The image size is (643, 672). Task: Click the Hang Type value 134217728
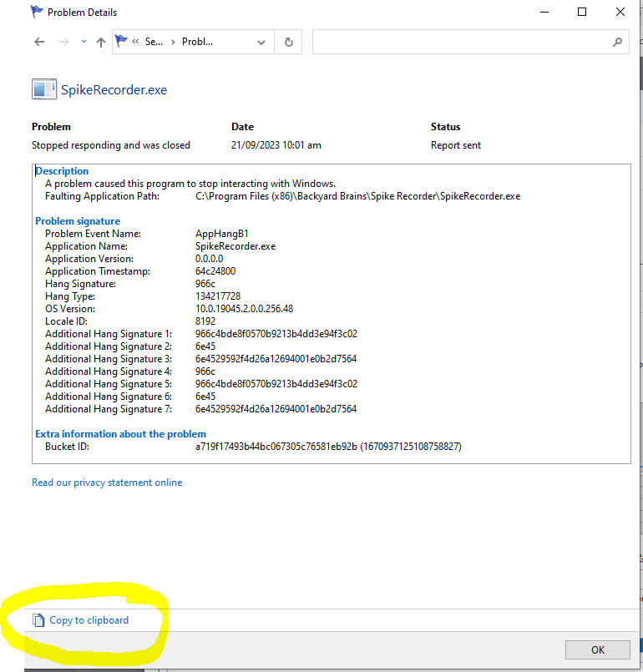pos(218,296)
